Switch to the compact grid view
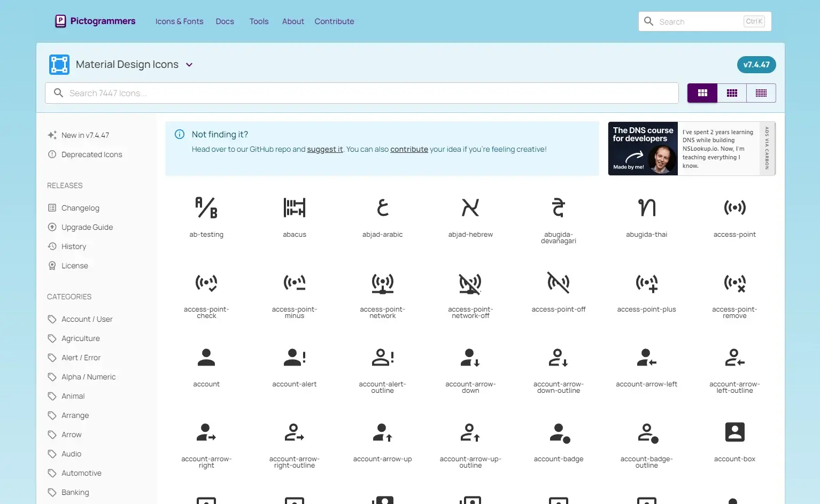 [x=761, y=93]
